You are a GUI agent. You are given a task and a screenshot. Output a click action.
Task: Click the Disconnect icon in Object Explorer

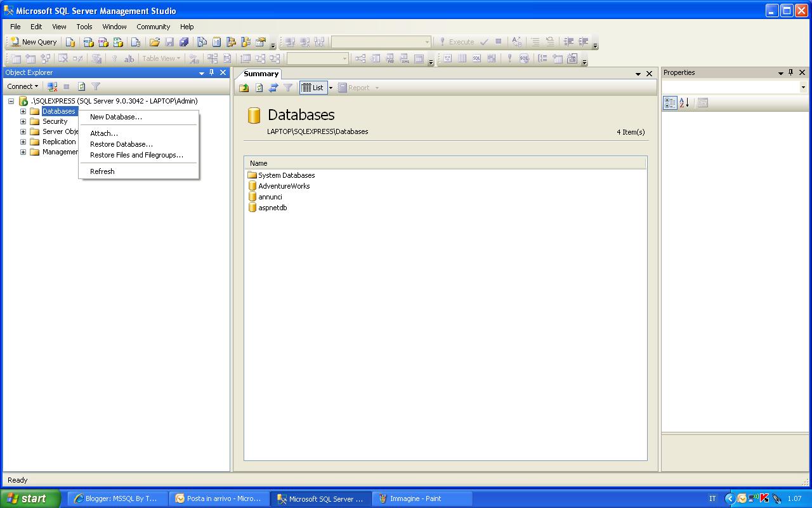(x=53, y=86)
